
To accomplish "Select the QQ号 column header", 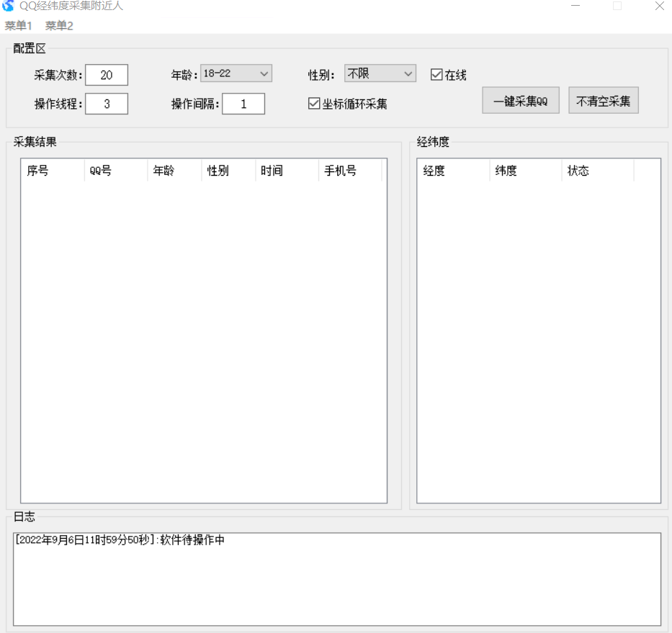I will (x=116, y=171).
